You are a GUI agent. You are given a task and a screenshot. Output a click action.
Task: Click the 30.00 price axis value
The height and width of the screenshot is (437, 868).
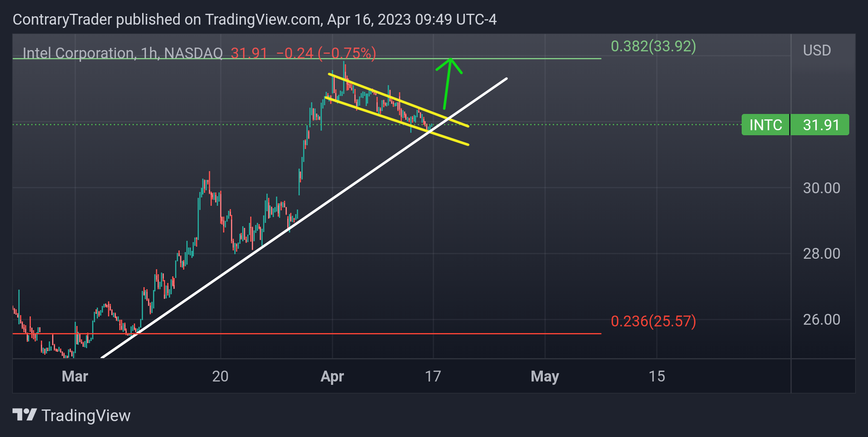pyautogui.click(x=821, y=188)
